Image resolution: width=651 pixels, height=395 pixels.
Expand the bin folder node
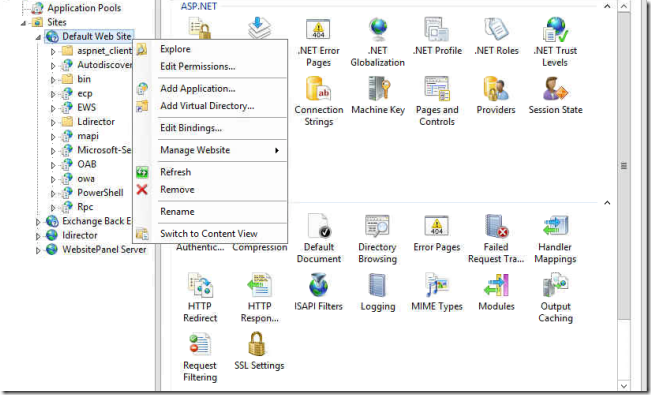[x=53, y=80]
